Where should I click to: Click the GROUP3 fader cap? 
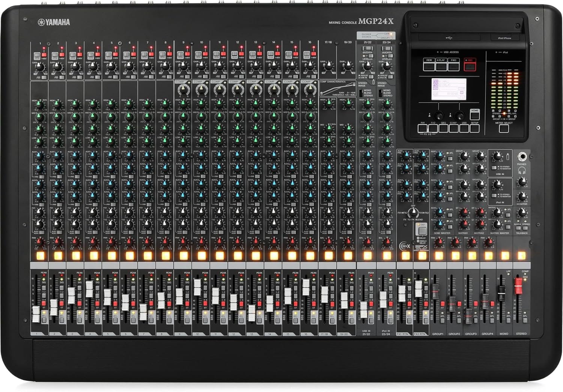pyautogui.click(x=469, y=316)
